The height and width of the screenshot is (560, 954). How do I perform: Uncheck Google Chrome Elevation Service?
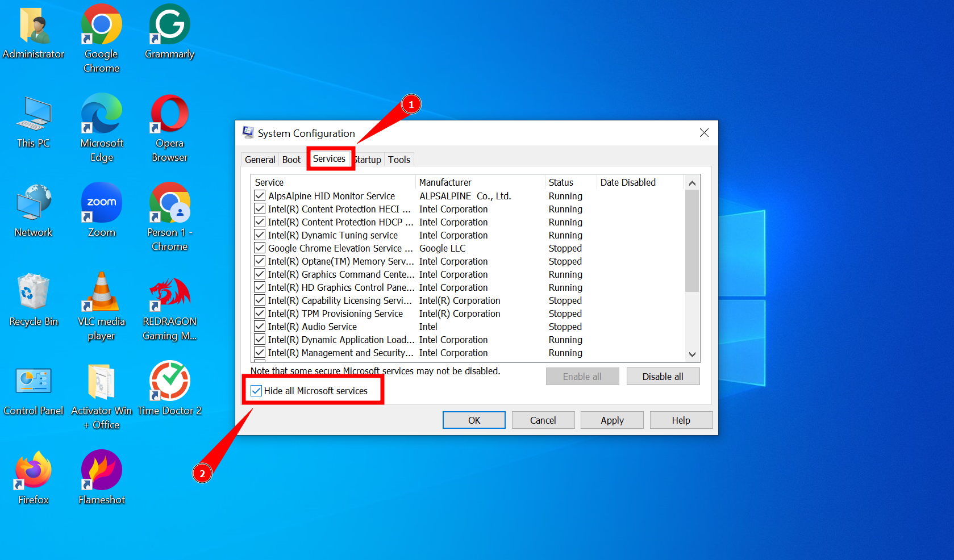(259, 248)
